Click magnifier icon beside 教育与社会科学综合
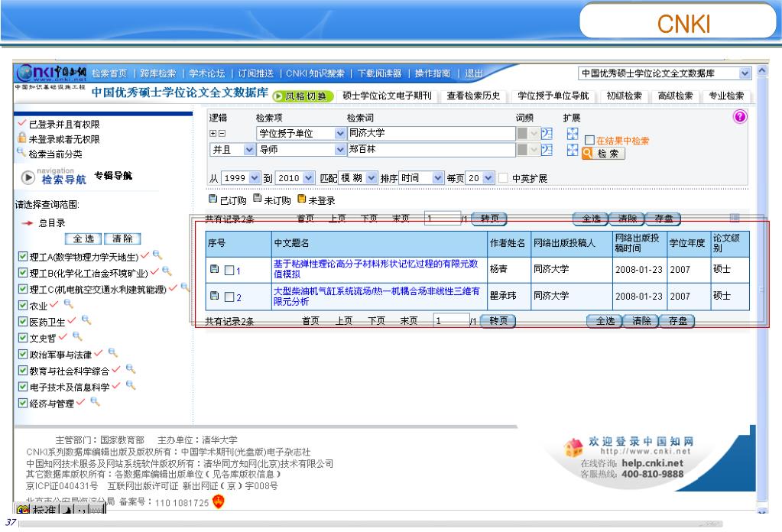Image resolution: width=782 pixels, height=532 pixels. pos(131,369)
